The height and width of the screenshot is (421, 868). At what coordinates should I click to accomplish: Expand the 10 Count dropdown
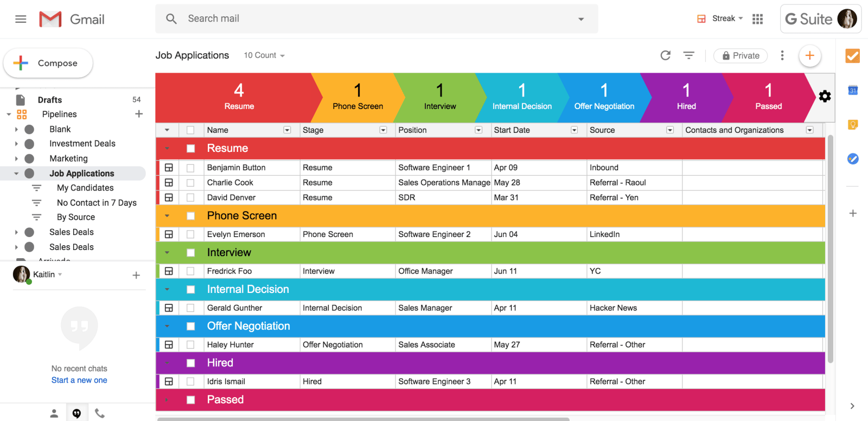(264, 55)
